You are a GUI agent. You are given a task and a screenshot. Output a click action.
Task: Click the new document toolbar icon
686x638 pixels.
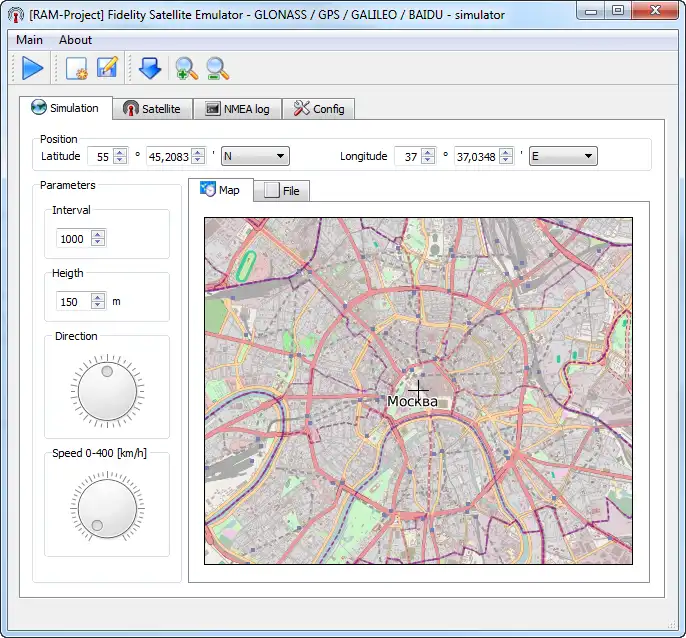[76, 68]
